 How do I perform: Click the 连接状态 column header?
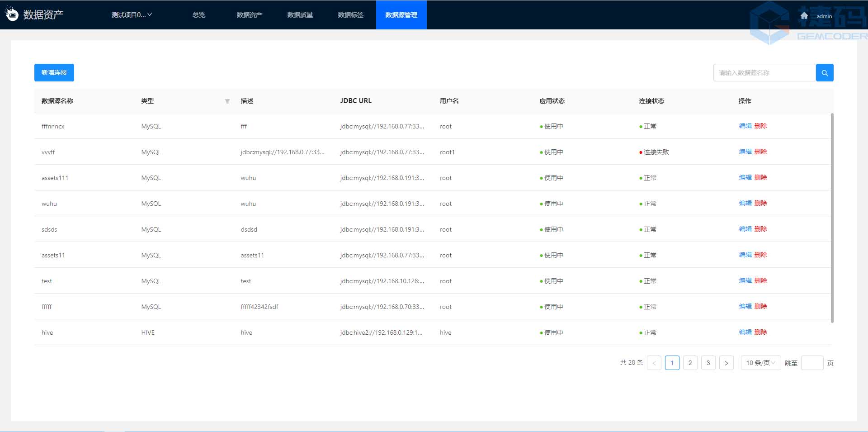click(651, 101)
